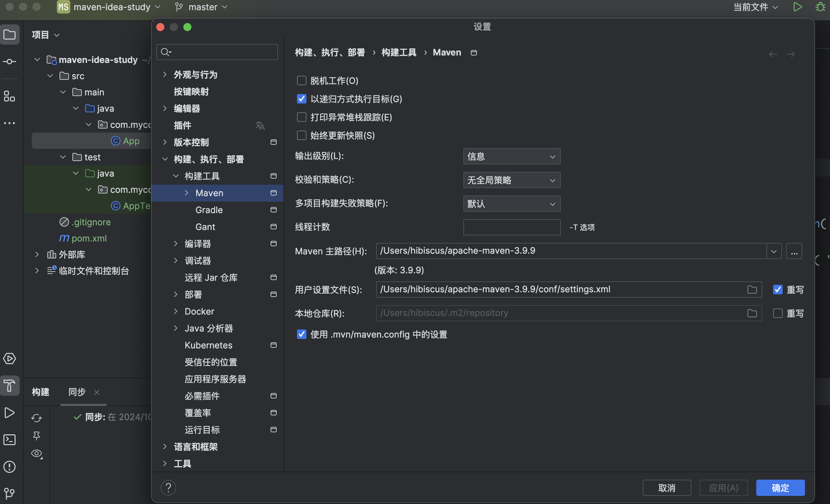
Task: Enable the 脱机工作(O) checkbox
Action: 301,81
